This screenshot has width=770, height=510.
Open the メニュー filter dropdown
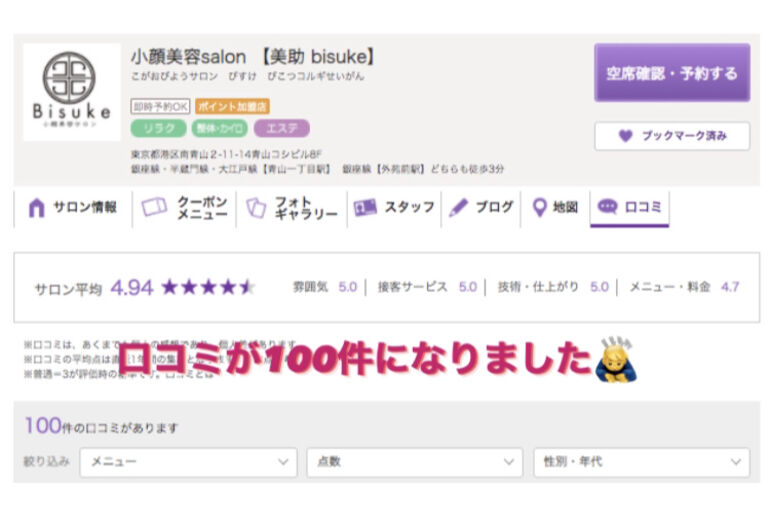click(189, 462)
